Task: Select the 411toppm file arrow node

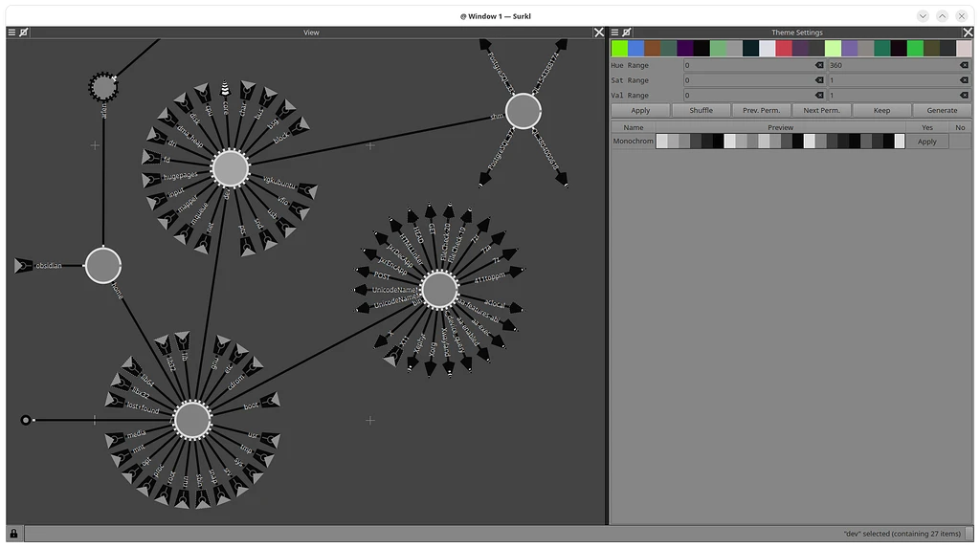Action: pos(516,272)
